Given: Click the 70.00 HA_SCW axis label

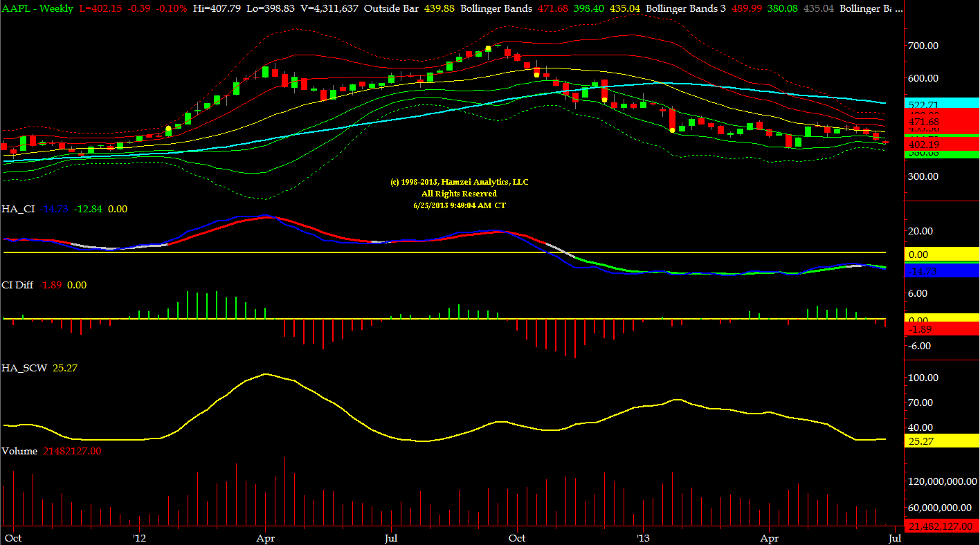Looking at the screenshot, I should (920, 403).
